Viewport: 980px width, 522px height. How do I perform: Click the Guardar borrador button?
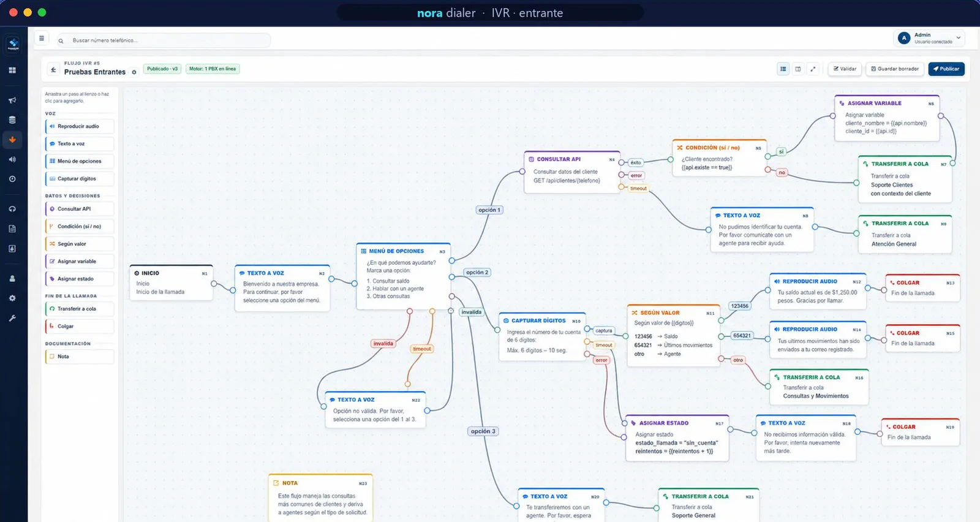pyautogui.click(x=895, y=69)
